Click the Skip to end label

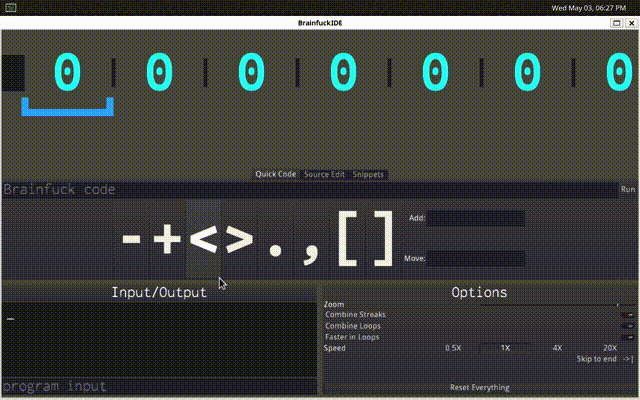[596, 359]
